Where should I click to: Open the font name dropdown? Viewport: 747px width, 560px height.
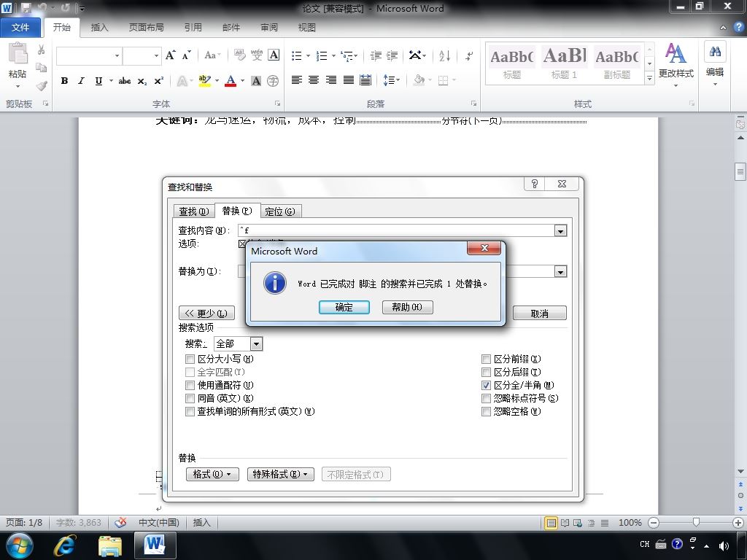[x=117, y=55]
